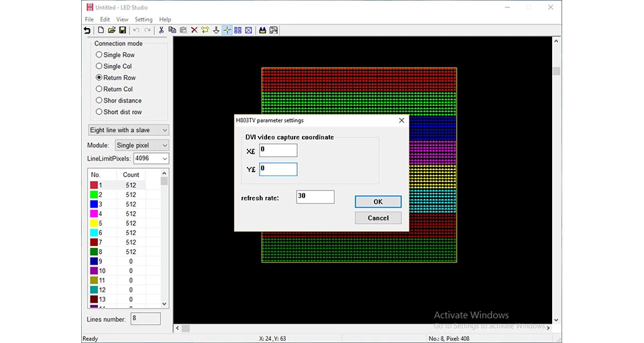The width and height of the screenshot is (644, 343).
Task: Open a file using the folder icon
Action: tap(112, 30)
